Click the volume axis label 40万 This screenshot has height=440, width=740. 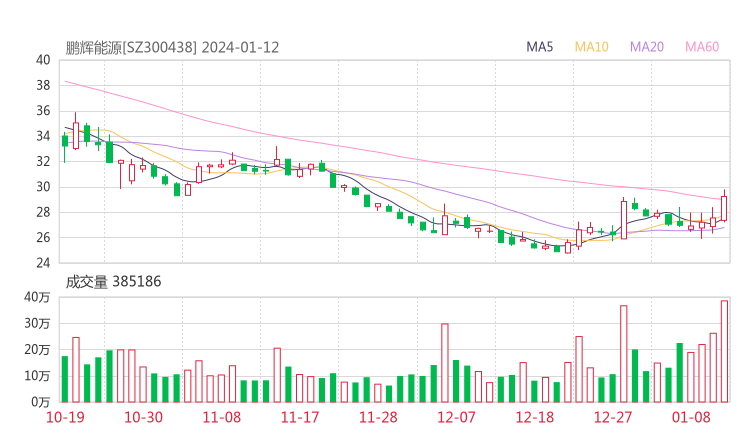(37, 297)
